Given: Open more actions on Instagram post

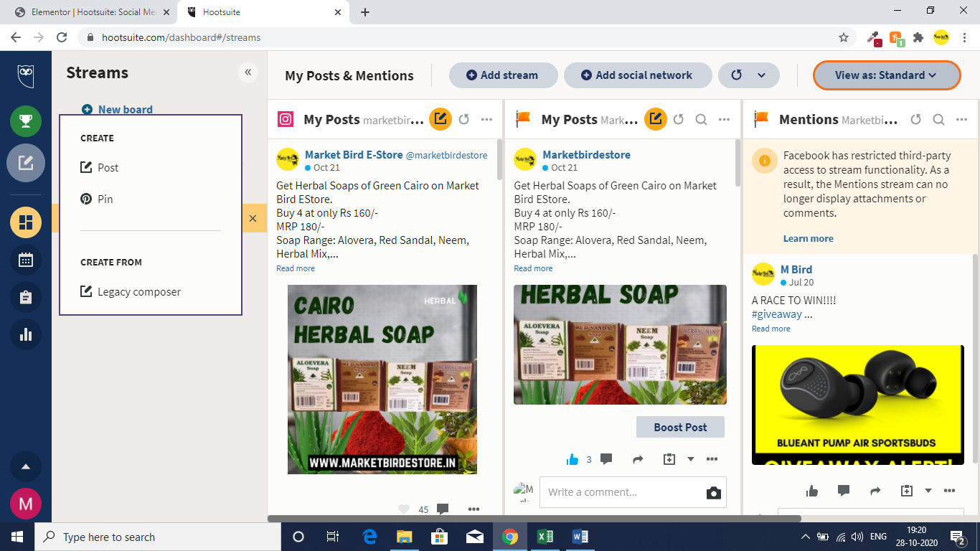Looking at the screenshot, I should 473,509.
